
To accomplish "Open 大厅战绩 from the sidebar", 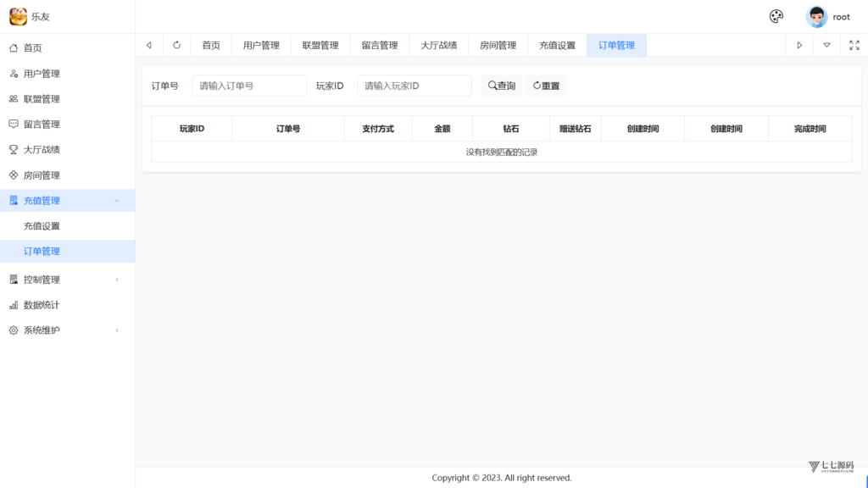I will click(x=68, y=150).
